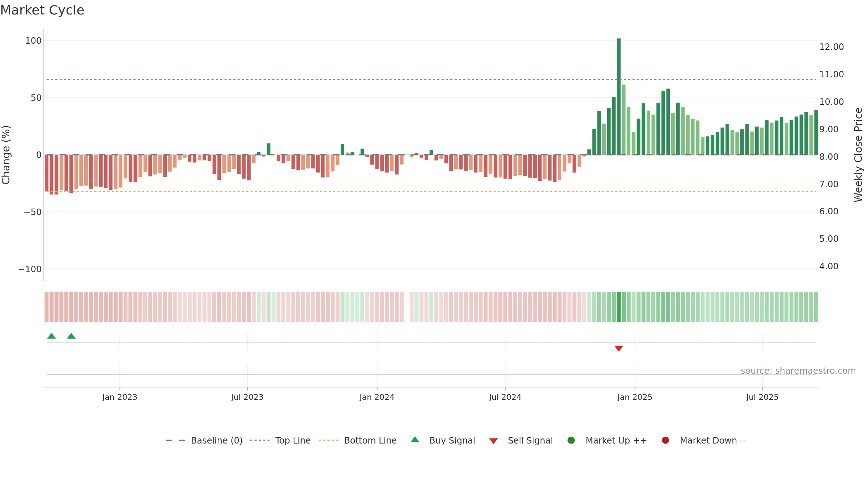Click the 6.00 tick on the price axis
The image size is (868, 488).
[x=829, y=211]
